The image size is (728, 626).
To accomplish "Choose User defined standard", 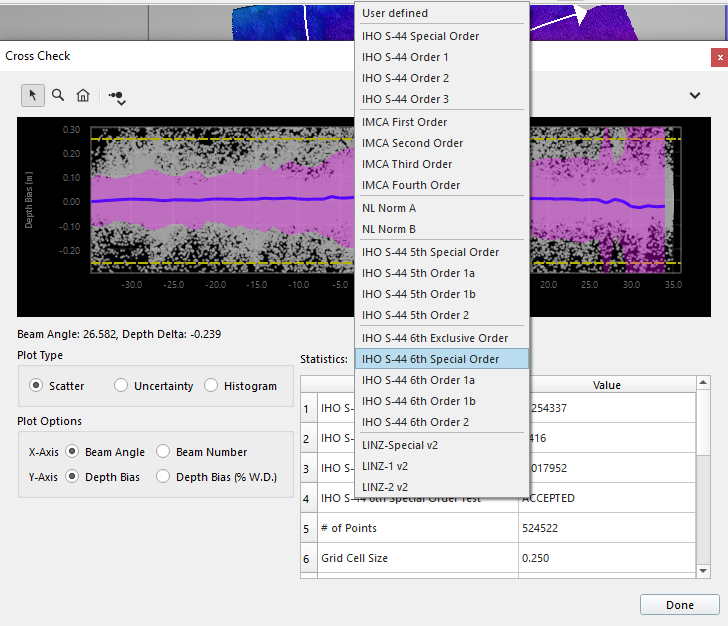I will 395,13.
